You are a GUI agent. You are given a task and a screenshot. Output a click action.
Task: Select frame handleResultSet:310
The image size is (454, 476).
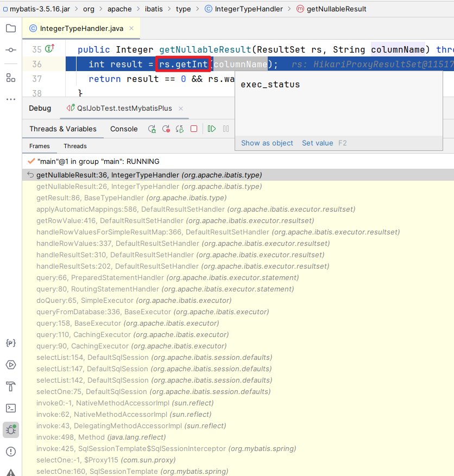238,255
